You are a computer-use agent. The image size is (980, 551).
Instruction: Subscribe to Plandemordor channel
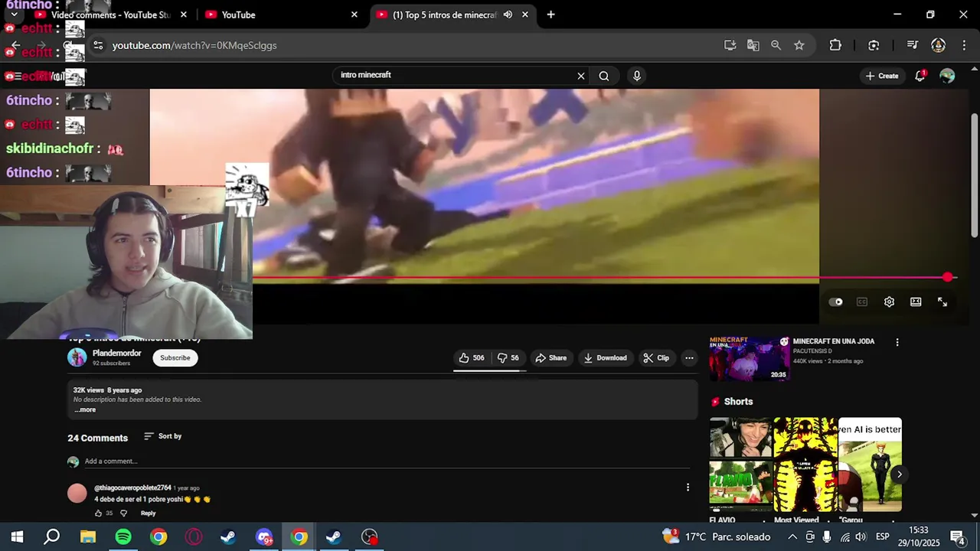click(x=175, y=358)
